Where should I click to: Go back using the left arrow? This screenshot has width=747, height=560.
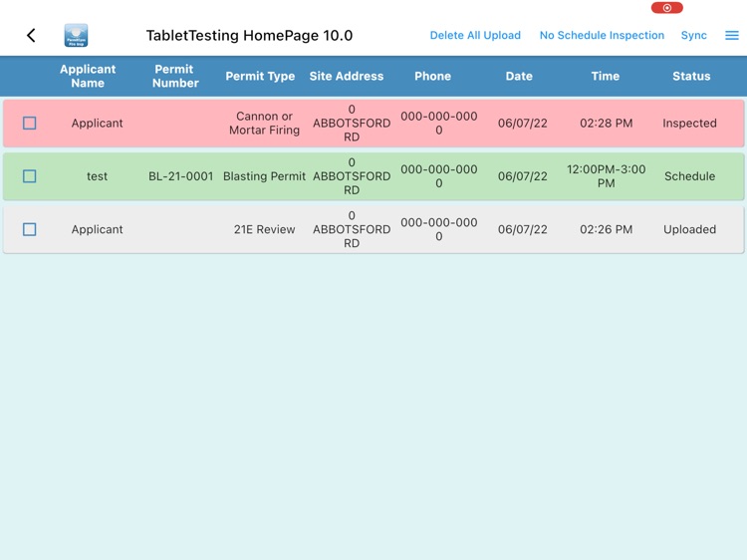(31, 35)
